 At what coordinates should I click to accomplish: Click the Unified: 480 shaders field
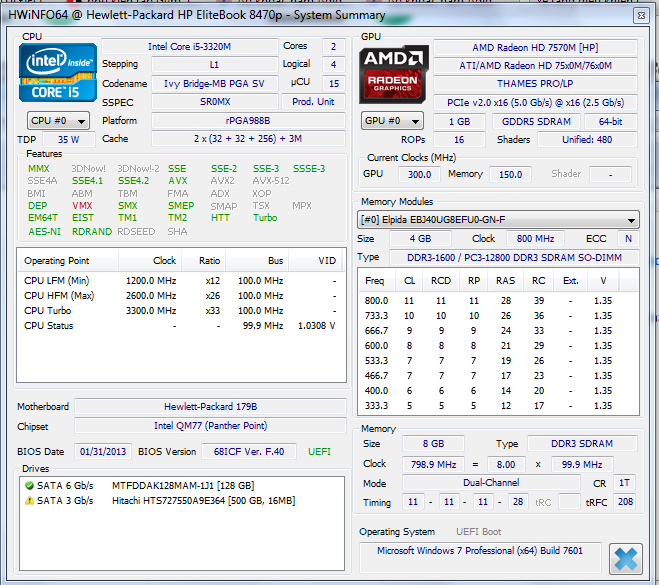pos(587,140)
